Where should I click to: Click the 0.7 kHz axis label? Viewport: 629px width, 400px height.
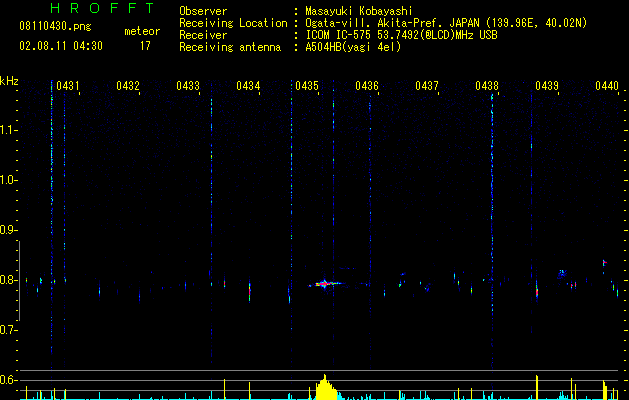tap(8, 330)
